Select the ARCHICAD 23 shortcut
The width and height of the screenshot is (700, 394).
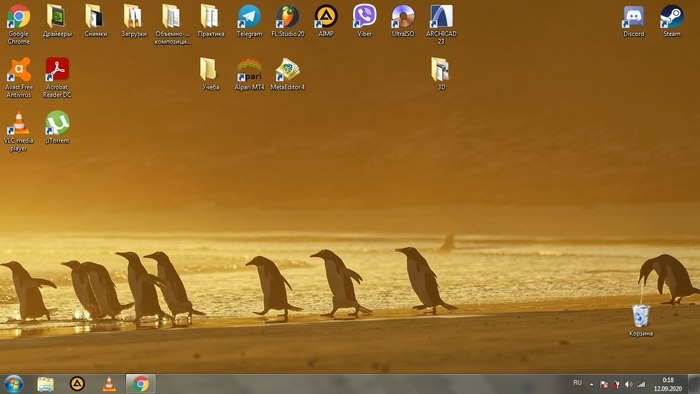441,24
